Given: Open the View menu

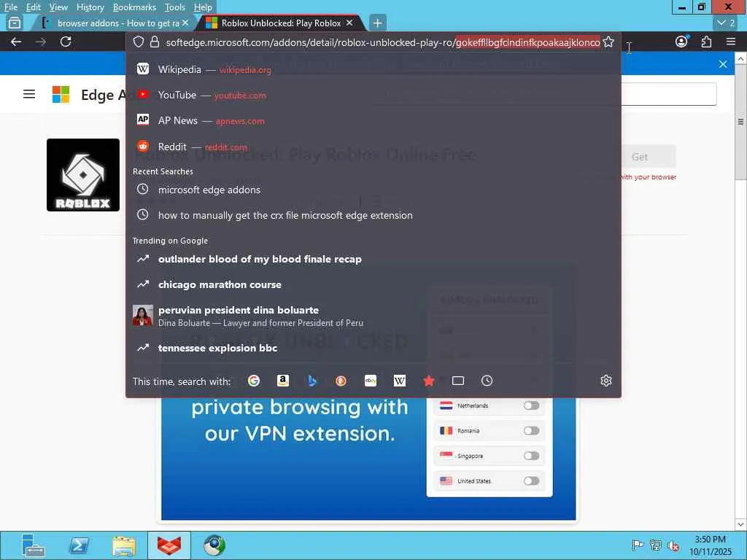Looking at the screenshot, I should [58, 7].
